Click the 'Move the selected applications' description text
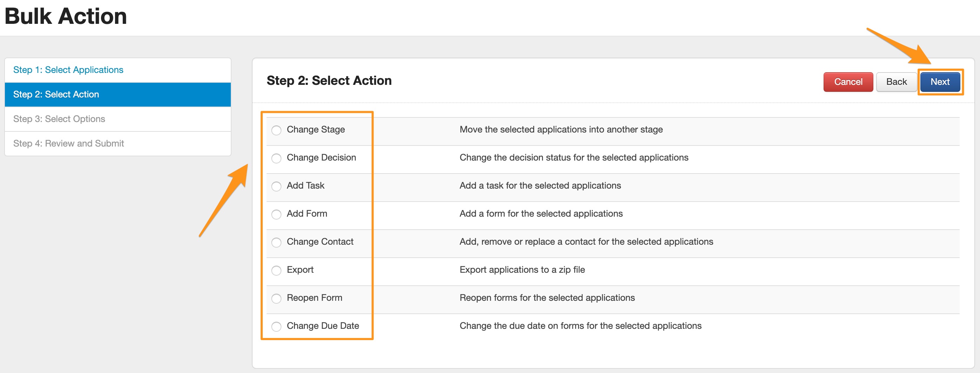 (x=561, y=129)
